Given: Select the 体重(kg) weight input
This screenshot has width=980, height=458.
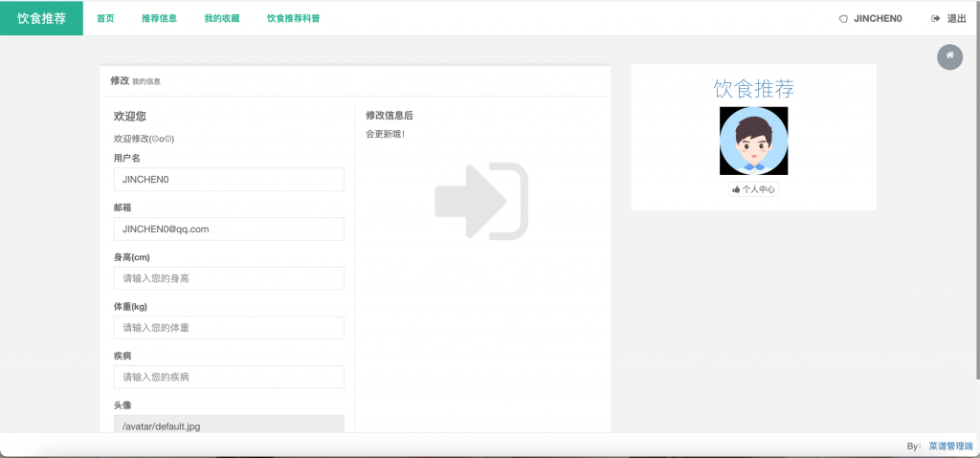Looking at the screenshot, I should pos(229,327).
